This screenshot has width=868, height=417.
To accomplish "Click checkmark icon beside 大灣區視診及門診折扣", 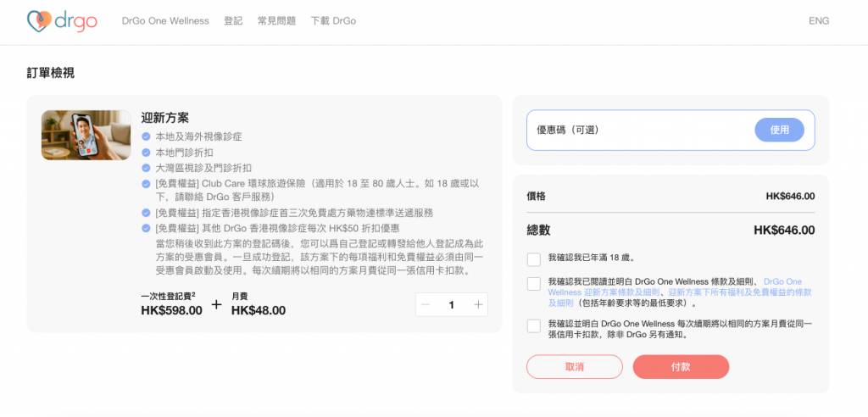I will click(x=147, y=168).
